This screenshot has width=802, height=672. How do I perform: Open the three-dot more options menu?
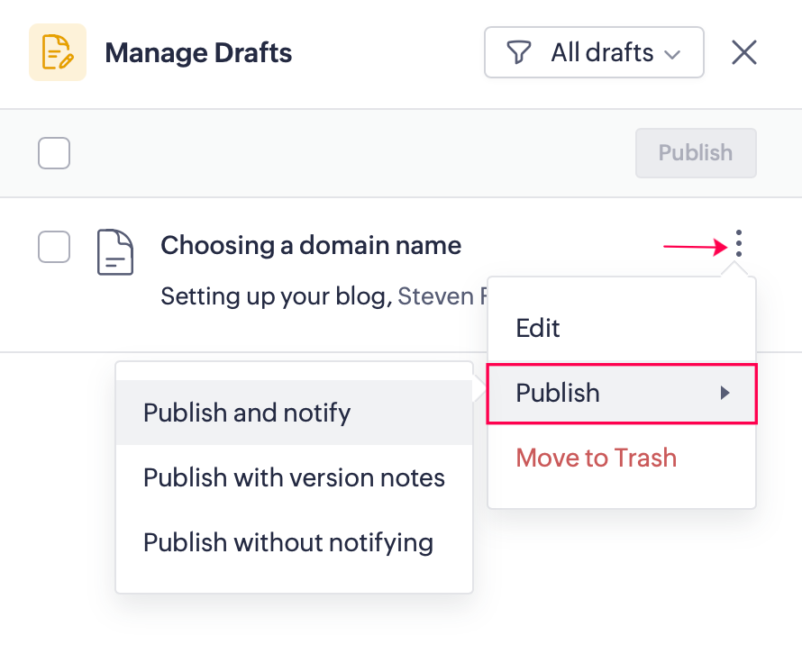738,243
